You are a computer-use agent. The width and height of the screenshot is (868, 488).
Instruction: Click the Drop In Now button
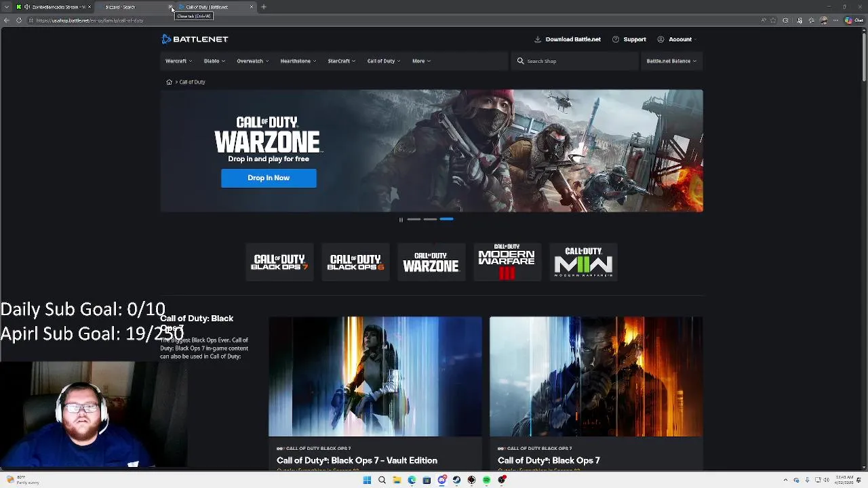269,178
